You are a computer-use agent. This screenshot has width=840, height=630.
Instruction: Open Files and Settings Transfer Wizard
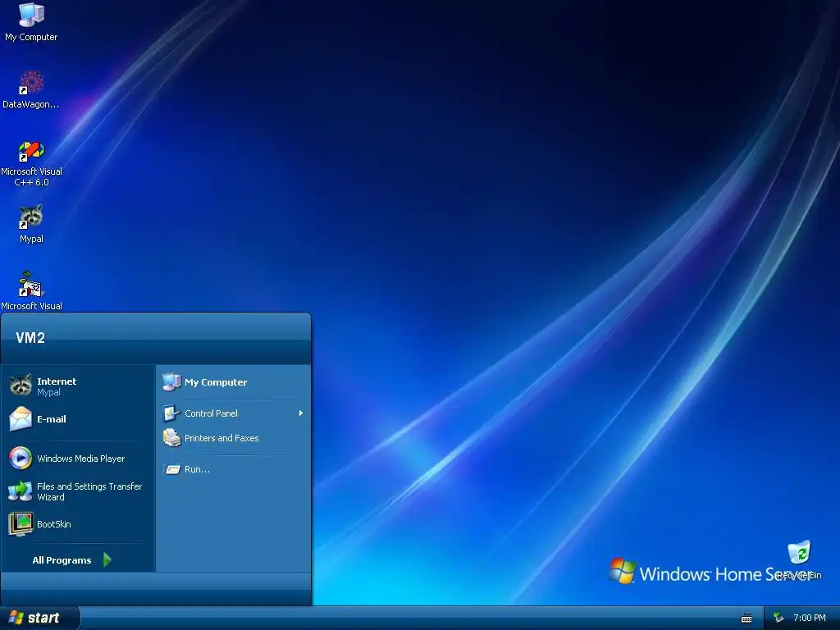tap(78, 491)
